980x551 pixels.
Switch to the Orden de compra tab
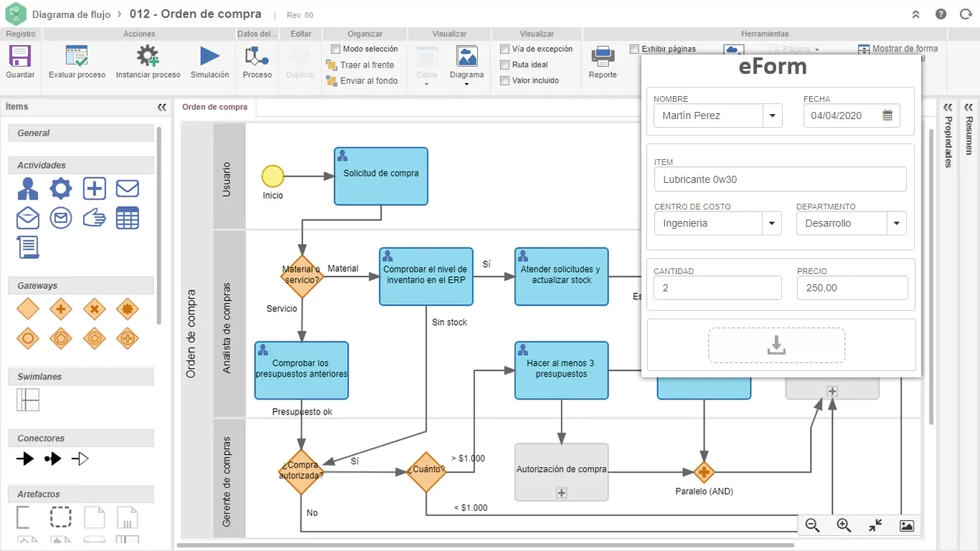click(215, 107)
